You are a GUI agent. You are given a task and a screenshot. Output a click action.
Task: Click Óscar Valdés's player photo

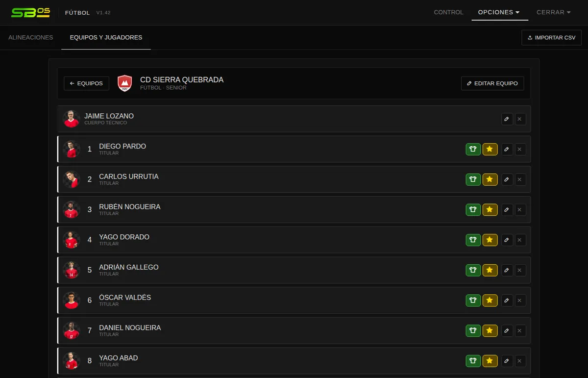pos(72,301)
